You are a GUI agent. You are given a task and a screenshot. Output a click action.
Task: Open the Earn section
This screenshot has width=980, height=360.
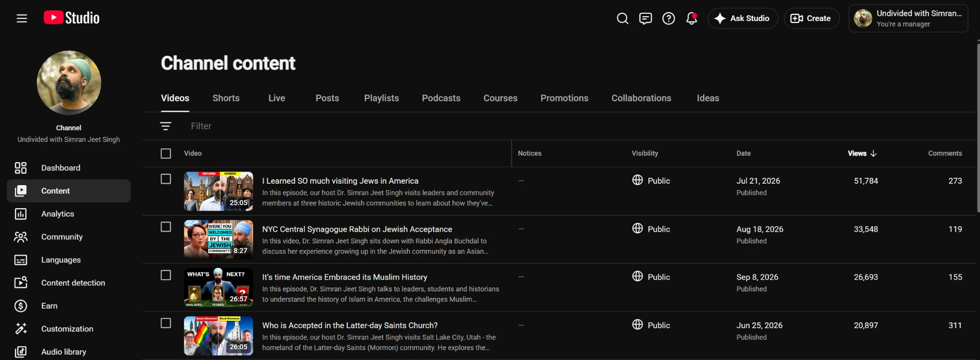tap(69, 306)
